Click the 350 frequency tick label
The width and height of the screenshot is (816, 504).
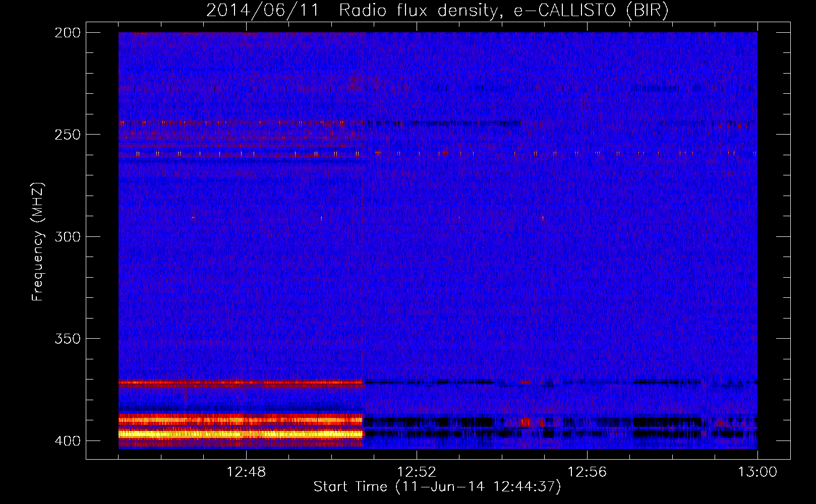click(x=68, y=339)
